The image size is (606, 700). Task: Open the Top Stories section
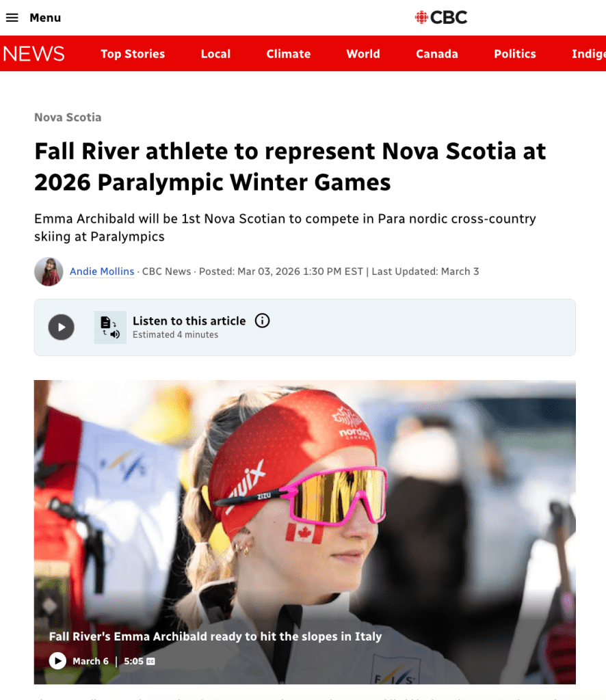[x=133, y=53]
